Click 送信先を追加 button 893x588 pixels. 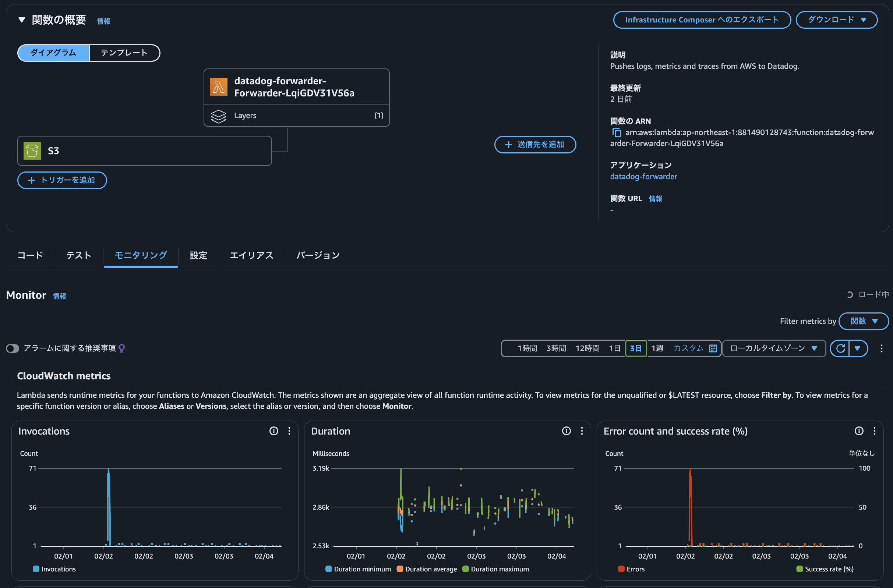pos(535,145)
